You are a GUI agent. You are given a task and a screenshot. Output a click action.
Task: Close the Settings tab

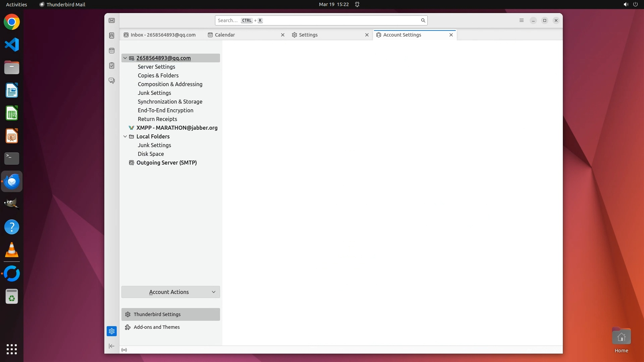pyautogui.click(x=367, y=35)
